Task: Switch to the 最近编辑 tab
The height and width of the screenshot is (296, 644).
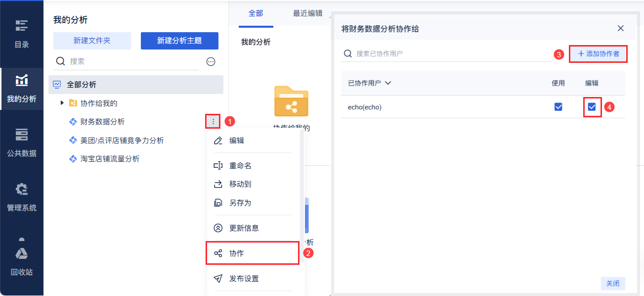Action: pos(307,14)
